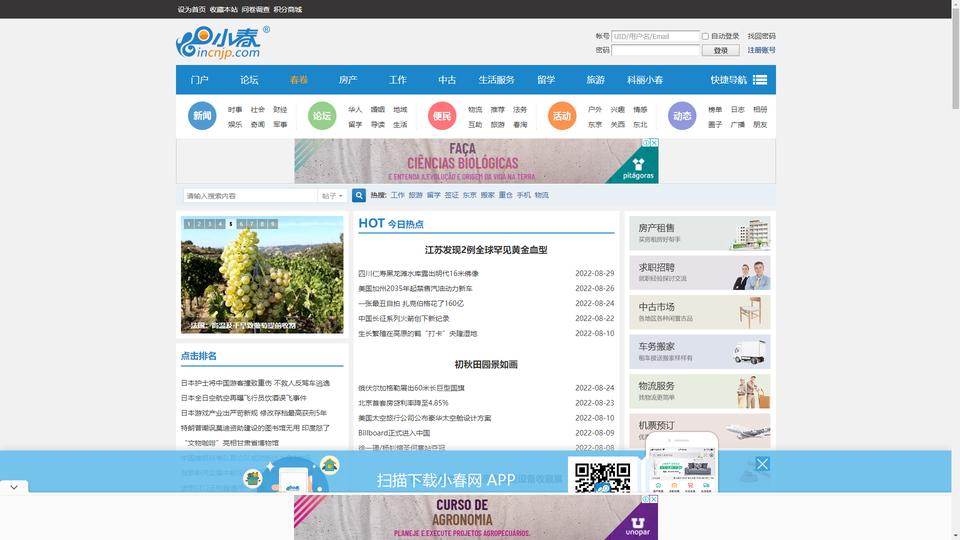960x540 pixels.
Task: Open article Billboard正式进入中国
Action: [394, 433]
